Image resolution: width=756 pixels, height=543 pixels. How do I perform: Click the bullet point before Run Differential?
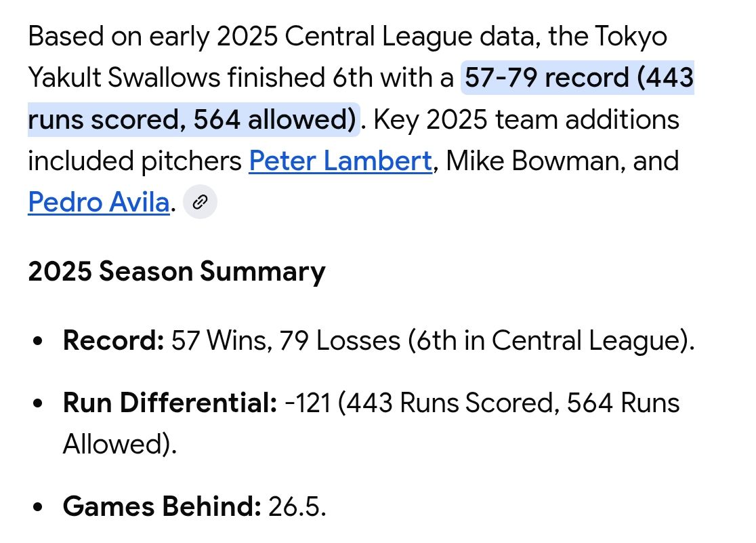[39, 403]
